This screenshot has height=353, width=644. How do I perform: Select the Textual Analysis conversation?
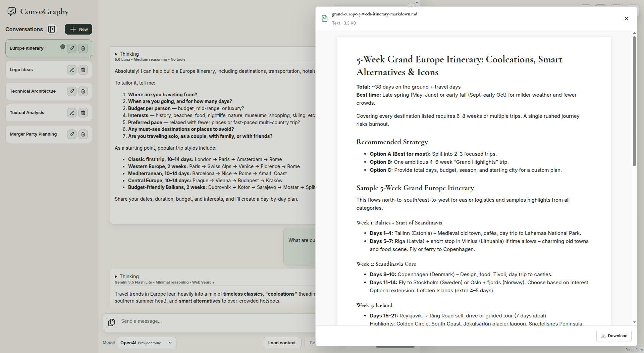coord(27,113)
